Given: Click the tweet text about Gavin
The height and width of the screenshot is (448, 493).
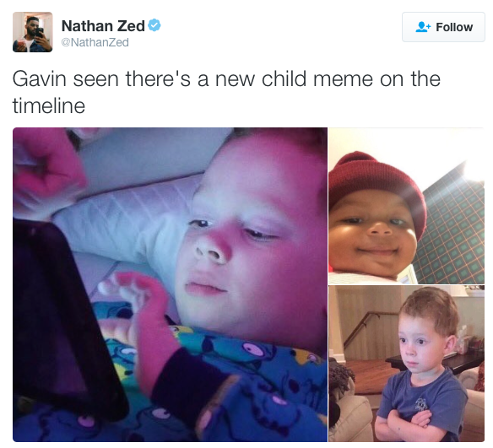Looking at the screenshot, I should 226,92.
